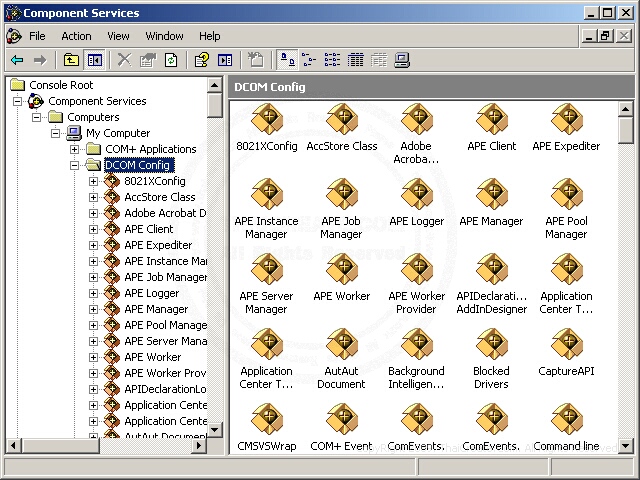Click tree pane scroll right arrow
640x480 pixels.
(x=199, y=445)
